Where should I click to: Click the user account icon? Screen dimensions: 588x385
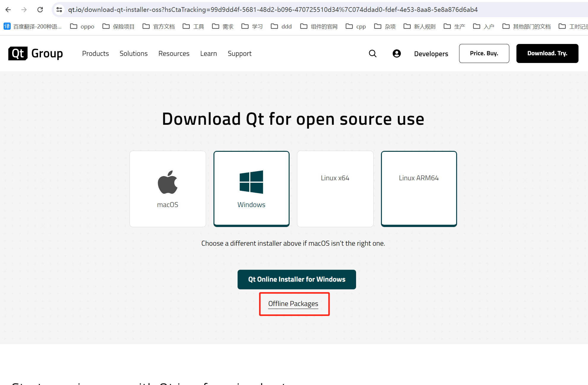397,53
